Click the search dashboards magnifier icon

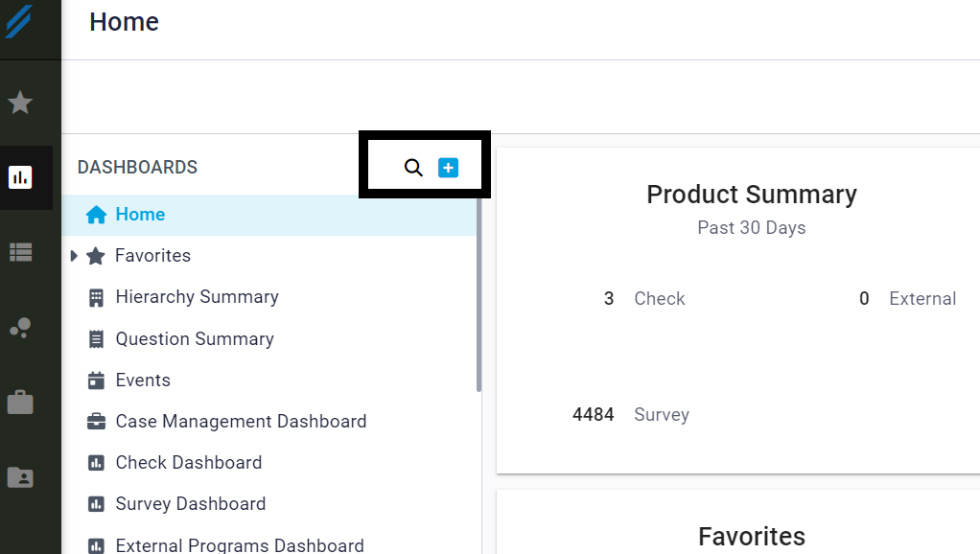pyautogui.click(x=413, y=168)
